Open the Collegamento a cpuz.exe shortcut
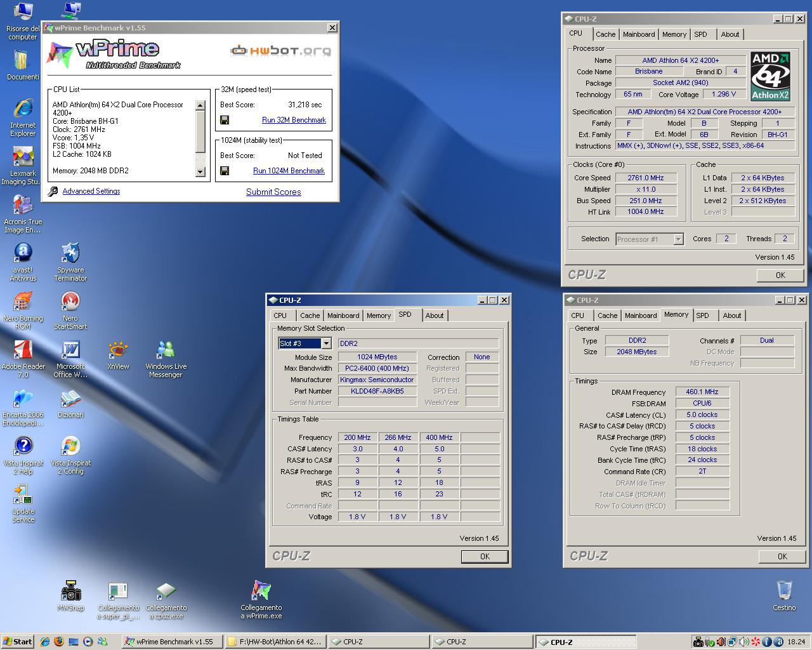The image size is (812, 650). click(x=166, y=600)
